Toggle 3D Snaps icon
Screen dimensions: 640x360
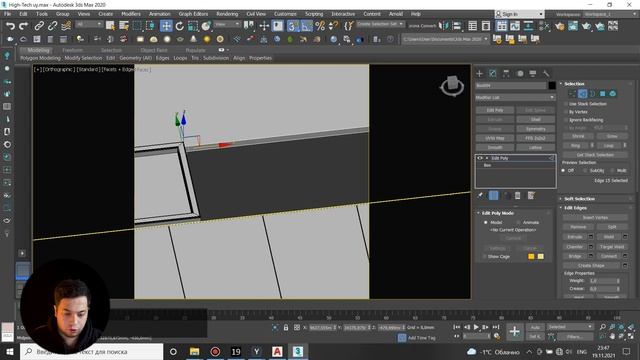[x=292, y=26]
